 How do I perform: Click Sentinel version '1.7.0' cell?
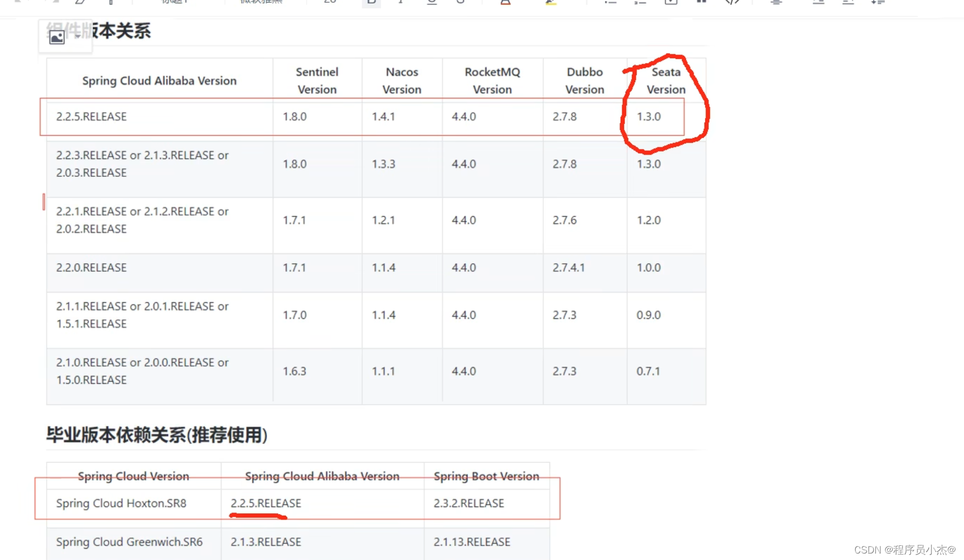point(295,315)
